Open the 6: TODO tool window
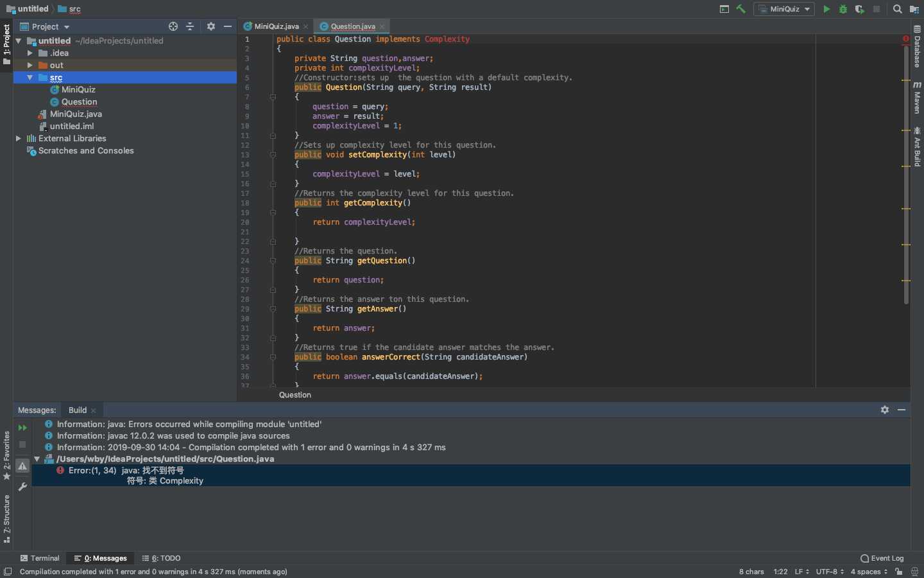The width and height of the screenshot is (924, 578). point(162,559)
